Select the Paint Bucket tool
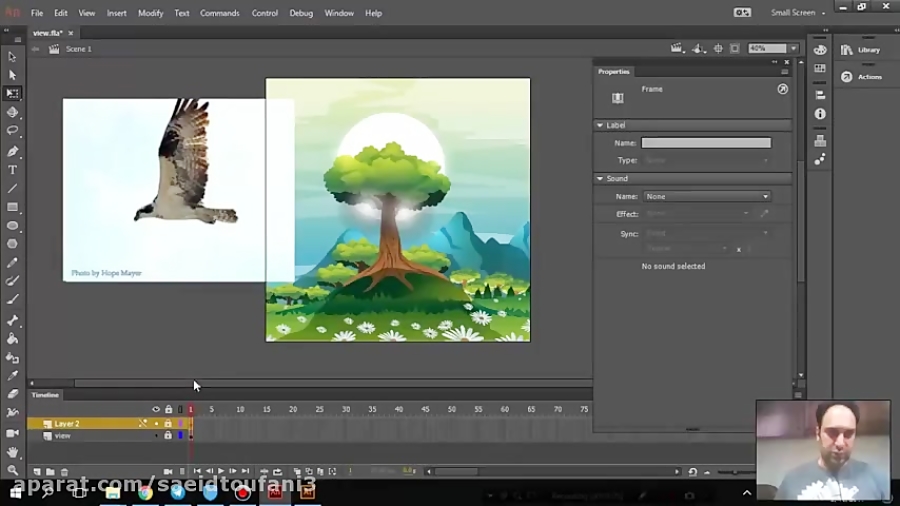This screenshot has height=506, width=900. pyautogui.click(x=12, y=338)
